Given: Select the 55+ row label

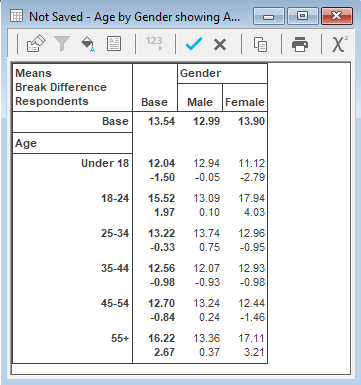Looking at the screenshot, I should [120, 338].
